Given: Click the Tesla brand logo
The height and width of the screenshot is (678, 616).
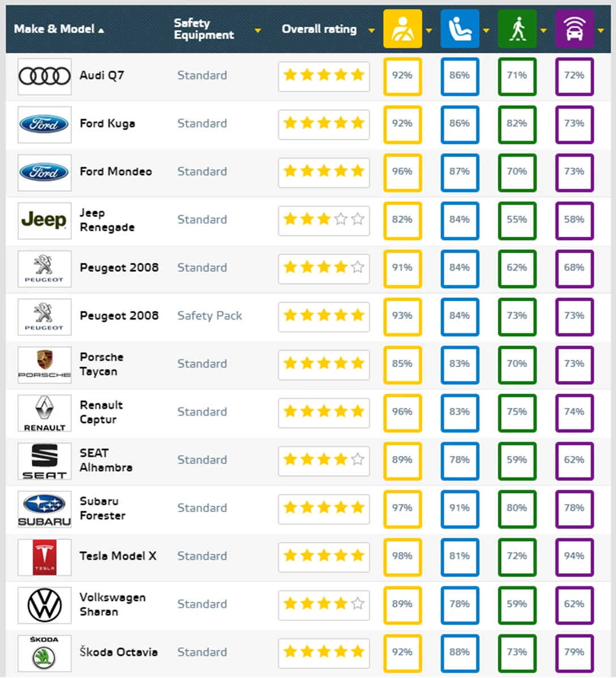Looking at the screenshot, I should point(44,557).
